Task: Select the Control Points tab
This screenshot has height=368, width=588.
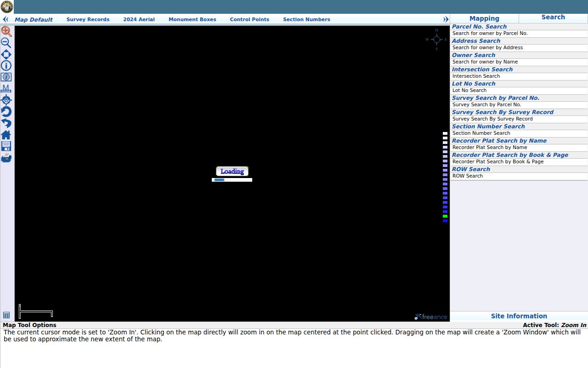Action: [249, 19]
